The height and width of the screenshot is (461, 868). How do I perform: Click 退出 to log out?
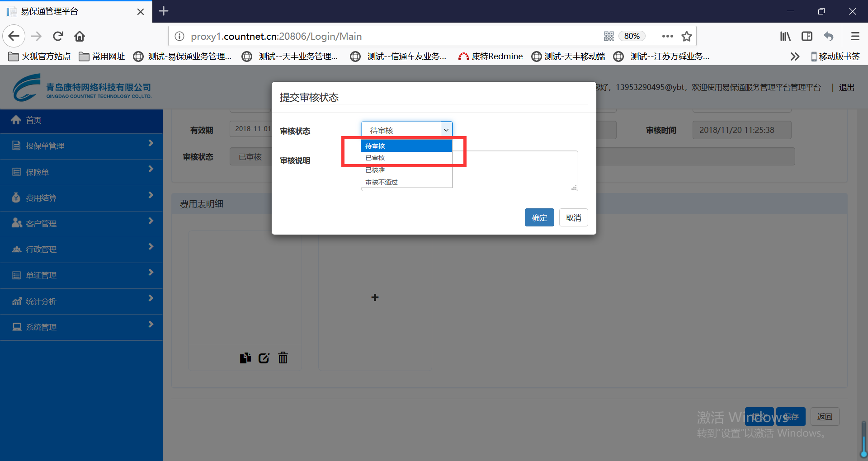pyautogui.click(x=846, y=88)
